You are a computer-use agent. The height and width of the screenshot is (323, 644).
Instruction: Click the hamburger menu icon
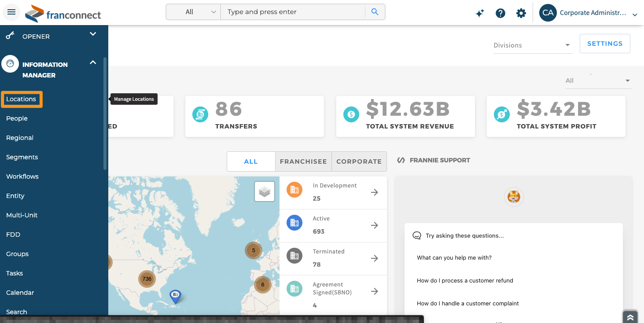[11, 12]
